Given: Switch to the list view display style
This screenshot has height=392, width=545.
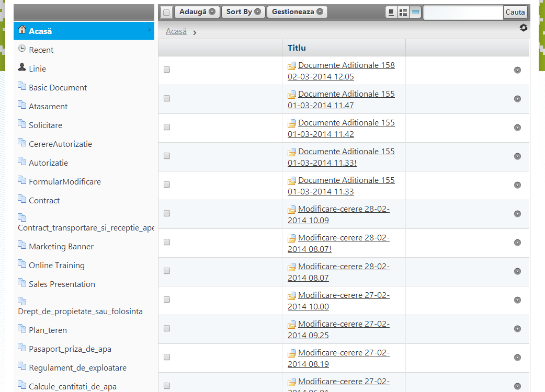Looking at the screenshot, I should 415,13.
